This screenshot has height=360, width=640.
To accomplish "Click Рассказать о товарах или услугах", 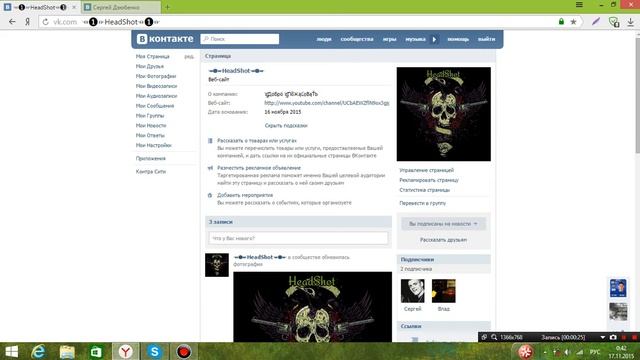I will [x=257, y=140].
